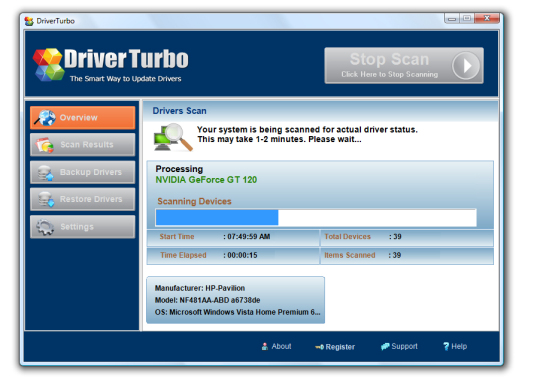Click the DriverTurbo cube logo

(x=49, y=64)
